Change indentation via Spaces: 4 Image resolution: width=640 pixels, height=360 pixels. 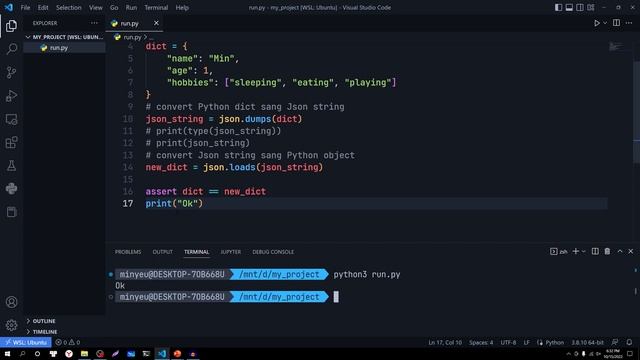point(481,342)
